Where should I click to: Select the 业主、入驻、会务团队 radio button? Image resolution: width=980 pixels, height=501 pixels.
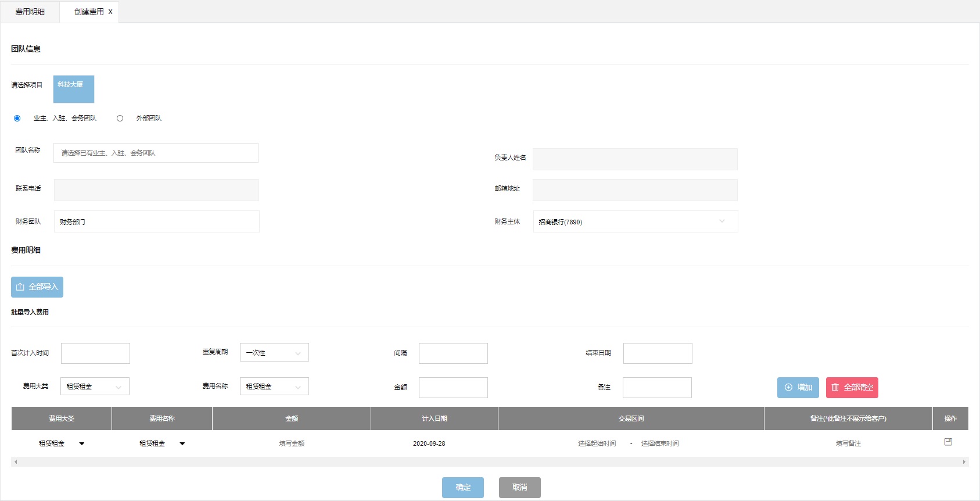(17, 119)
